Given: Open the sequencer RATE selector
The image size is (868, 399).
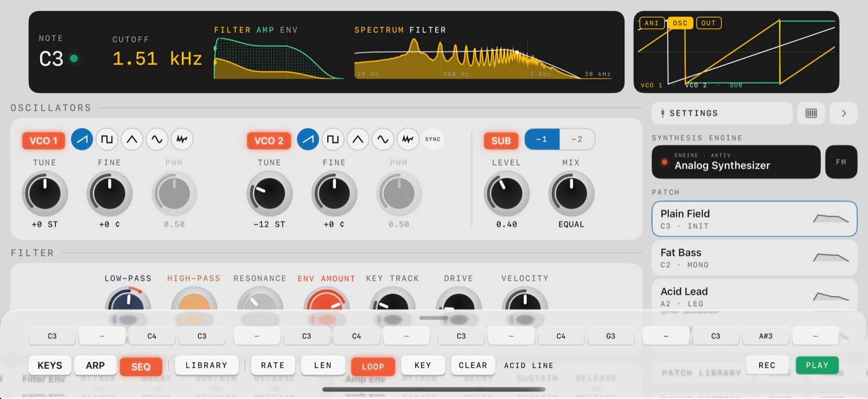Looking at the screenshot, I should [x=272, y=365].
